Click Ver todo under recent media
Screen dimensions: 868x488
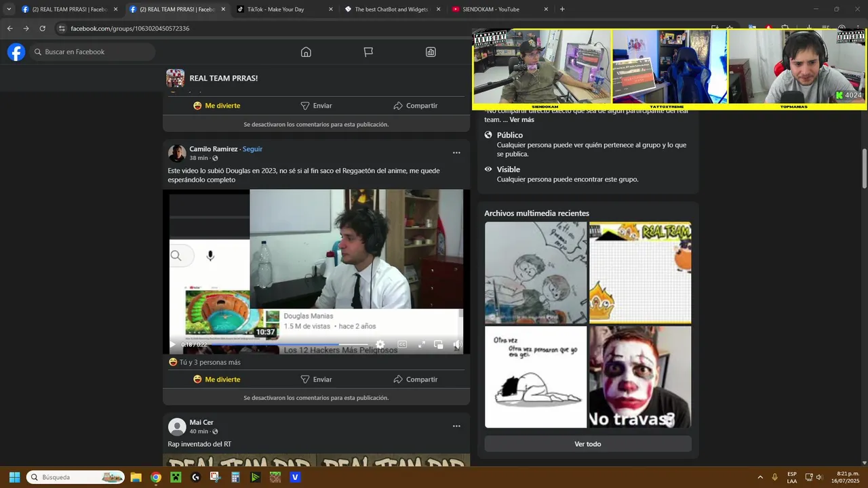588,444
